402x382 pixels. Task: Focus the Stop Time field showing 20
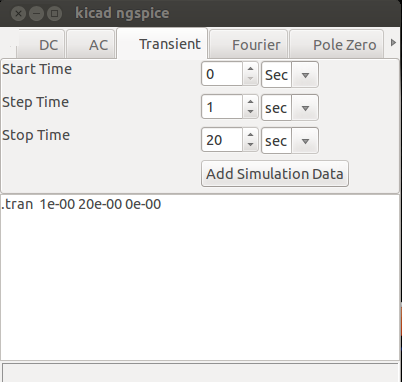(x=222, y=140)
